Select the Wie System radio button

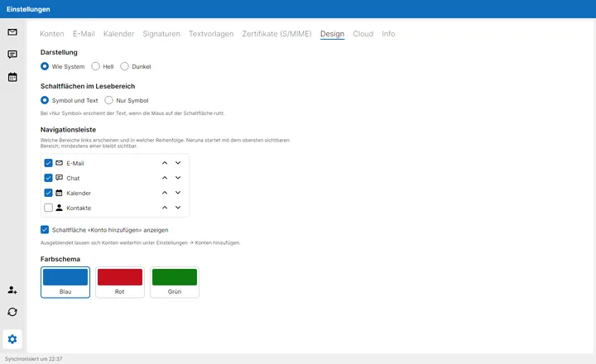45,66
